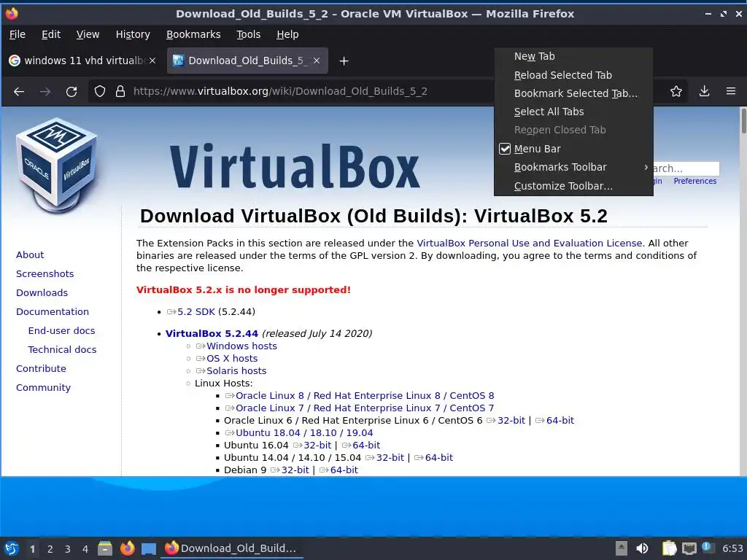
Task: Open the Help menu
Action: [287, 34]
